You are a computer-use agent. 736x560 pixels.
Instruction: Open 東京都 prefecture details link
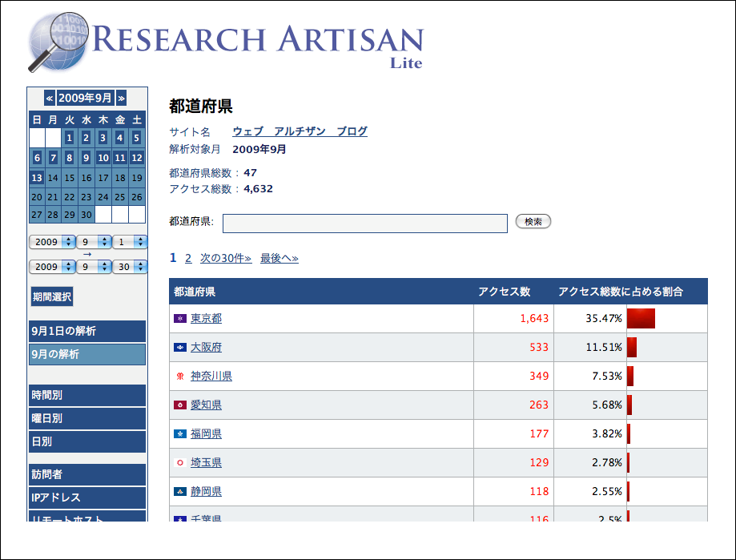coord(207,318)
